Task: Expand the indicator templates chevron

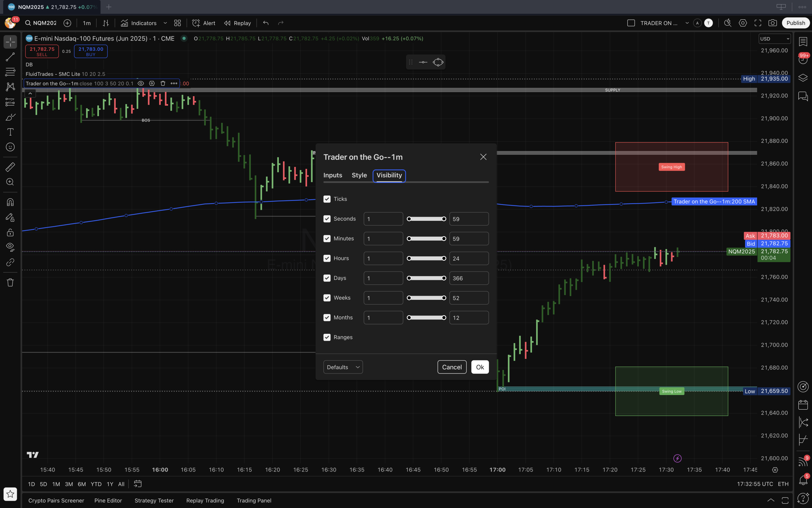Action: tap(165, 23)
